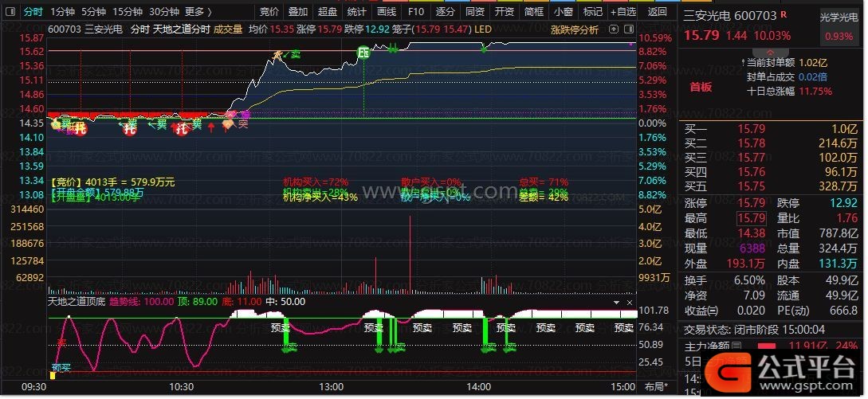Toggle the 简框 simple frame view
The width and height of the screenshot is (868, 399).
click(x=534, y=12)
